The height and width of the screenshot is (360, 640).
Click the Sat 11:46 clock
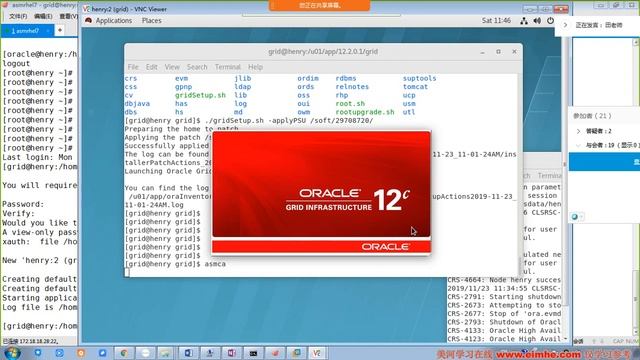(x=496, y=20)
